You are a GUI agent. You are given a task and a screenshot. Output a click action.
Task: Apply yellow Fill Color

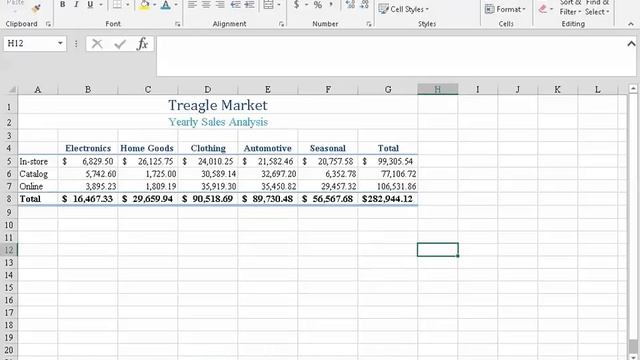point(144,4)
